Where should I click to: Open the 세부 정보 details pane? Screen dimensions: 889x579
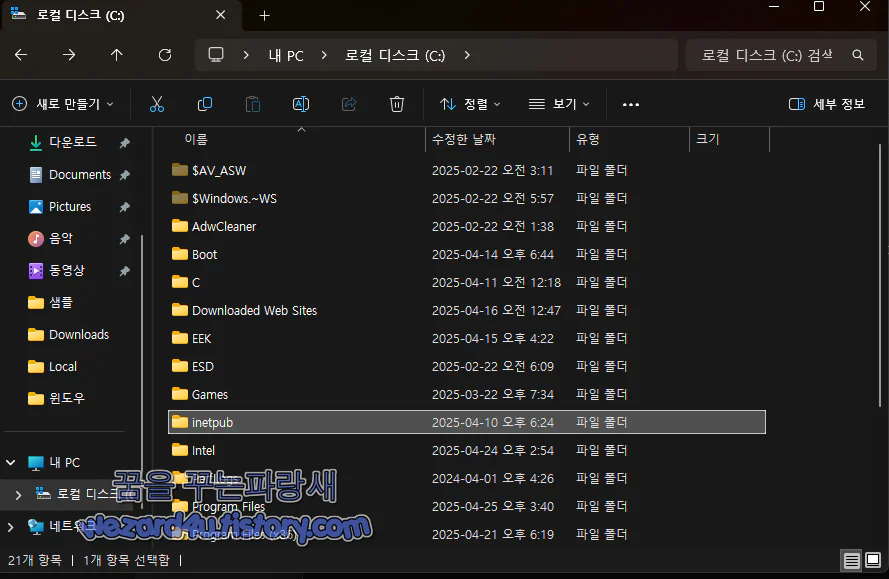(825, 103)
